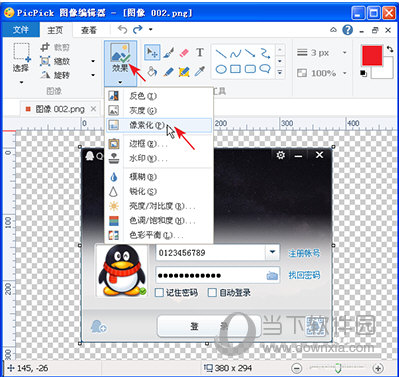Select the ellipse shape
This screenshot has height=377, width=399.
point(221,69)
